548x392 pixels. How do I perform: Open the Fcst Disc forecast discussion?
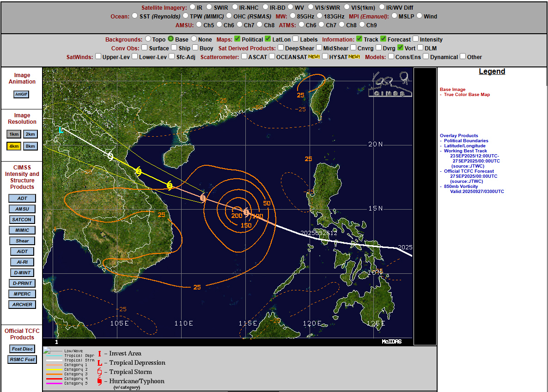point(22,349)
